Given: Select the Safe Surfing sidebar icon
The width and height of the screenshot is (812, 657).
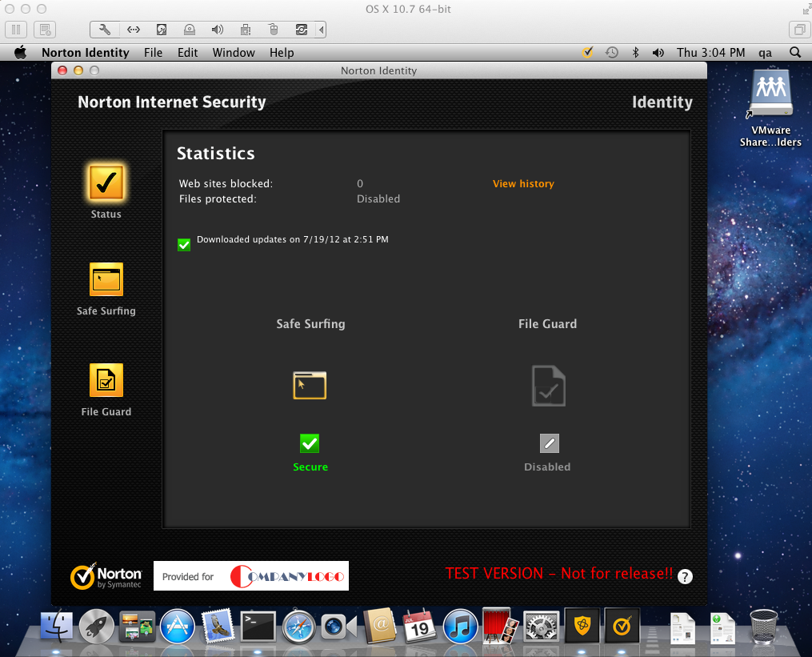Looking at the screenshot, I should [106, 280].
